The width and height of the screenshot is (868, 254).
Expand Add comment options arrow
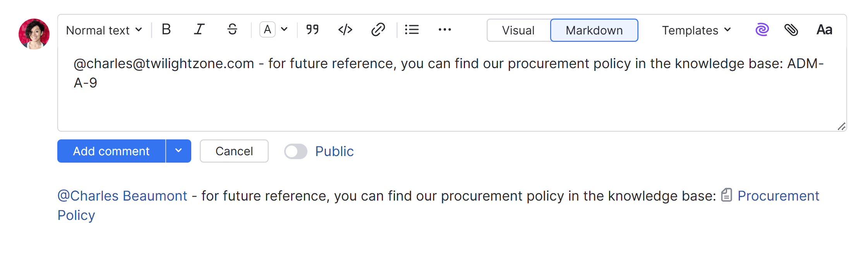coord(178,151)
